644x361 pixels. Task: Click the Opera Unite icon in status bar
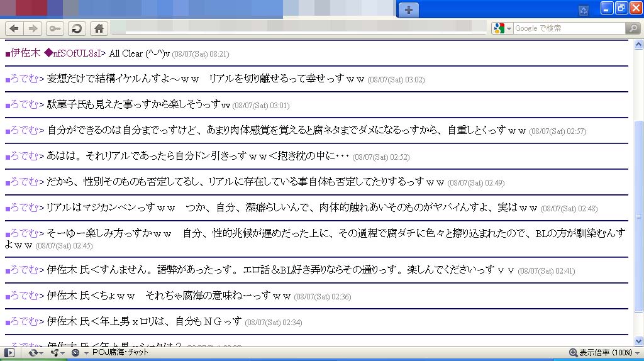(x=55, y=353)
